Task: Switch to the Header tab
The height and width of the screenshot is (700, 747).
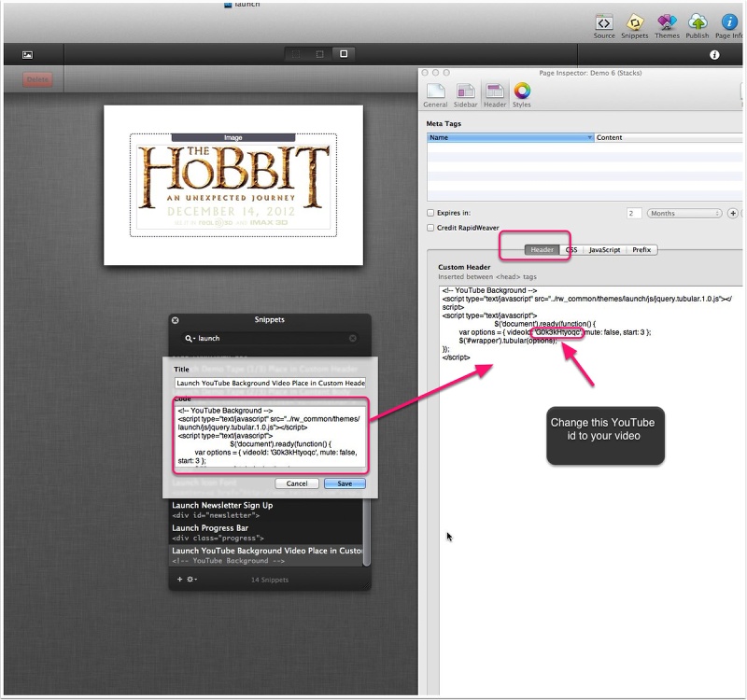Action: pyautogui.click(x=542, y=250)
